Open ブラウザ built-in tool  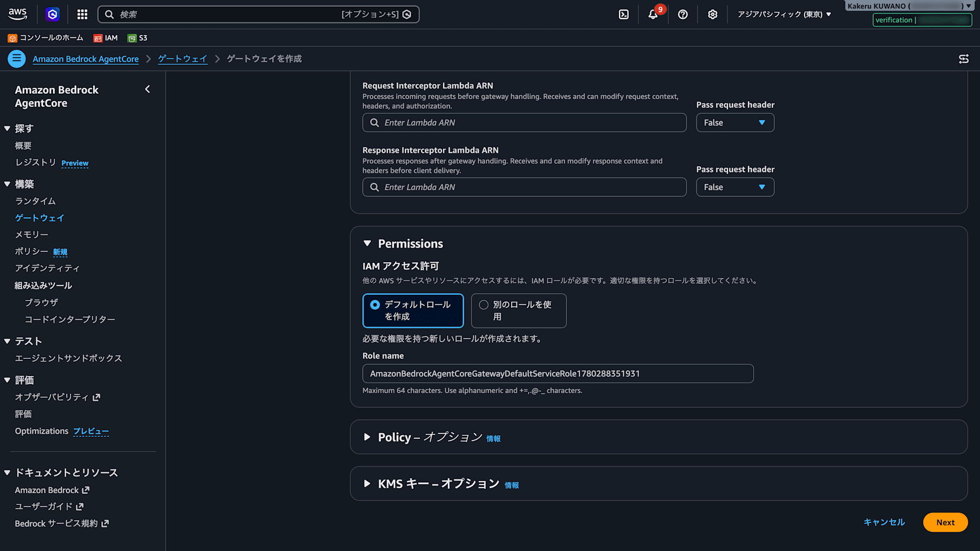tap(41, 302)
